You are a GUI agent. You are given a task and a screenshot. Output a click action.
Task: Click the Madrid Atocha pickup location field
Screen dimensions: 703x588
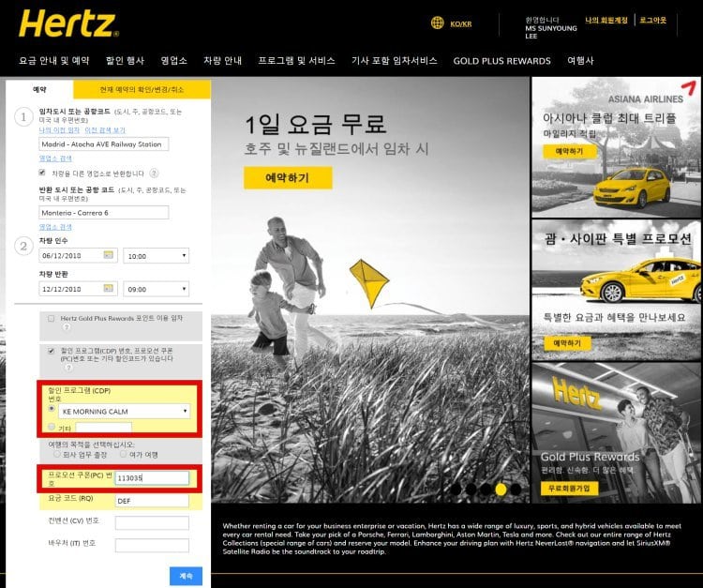(103, 144)
